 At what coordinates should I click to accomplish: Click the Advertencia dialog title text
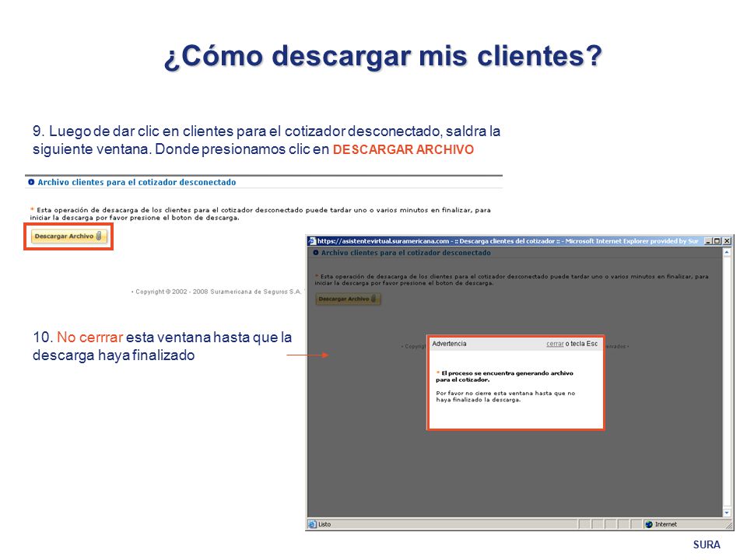(449, 344)
